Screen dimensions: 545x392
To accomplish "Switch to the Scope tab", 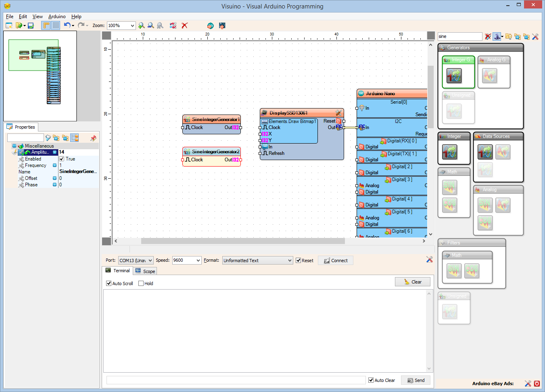I will (145, 271).
